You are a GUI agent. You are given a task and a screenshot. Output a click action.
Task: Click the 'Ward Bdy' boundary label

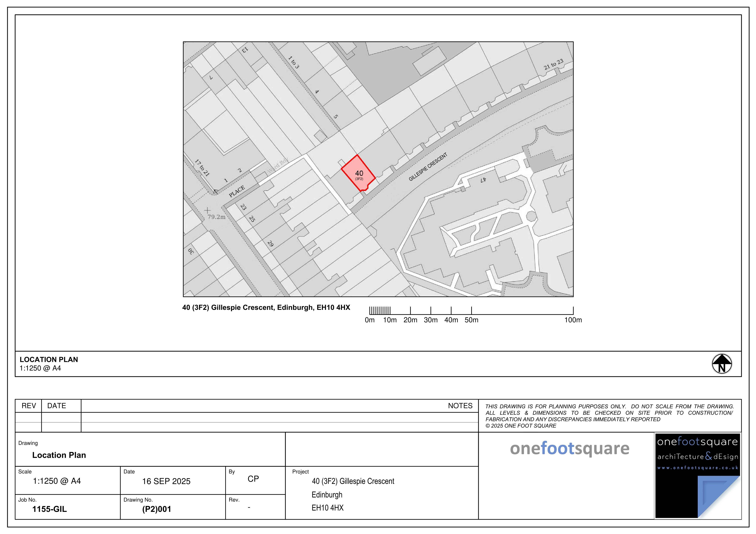(x=278, y=165)
